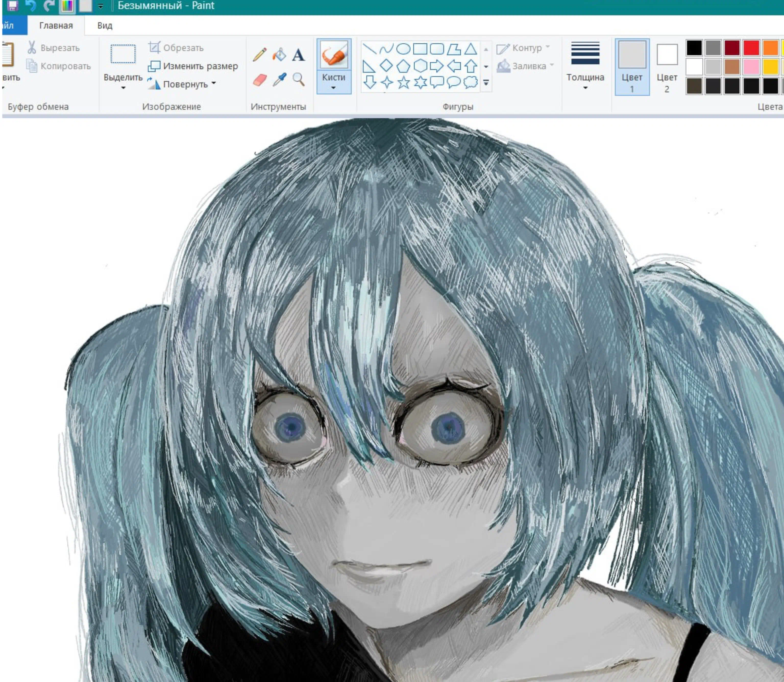Image resolution: width=784 pixels, height=682 pixels.
Task: Pick the brown color swatch in second row
Action: pos(732,67)
